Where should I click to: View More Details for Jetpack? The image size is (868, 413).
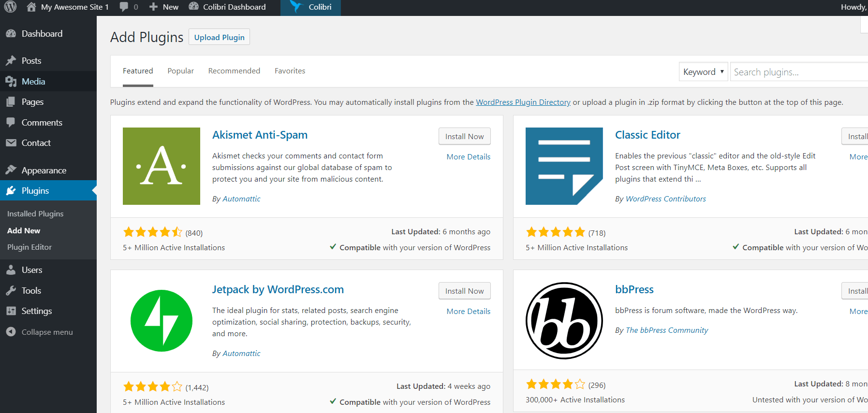[468, 312]
